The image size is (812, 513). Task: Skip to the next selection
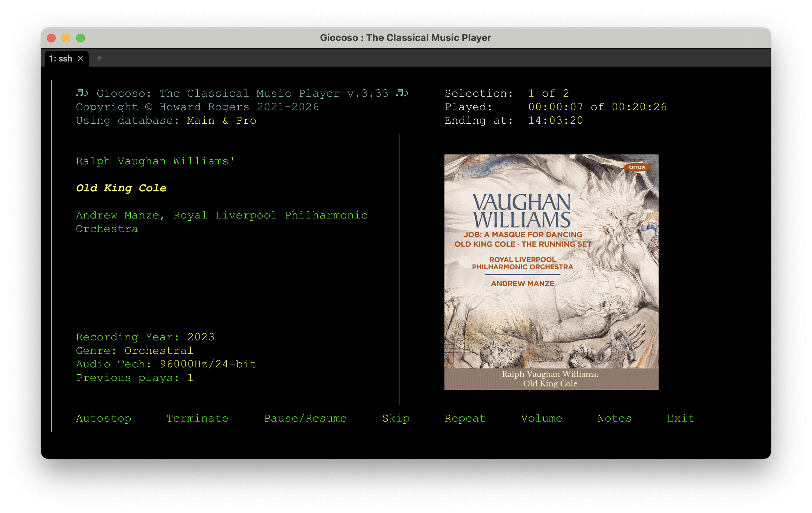395,418
